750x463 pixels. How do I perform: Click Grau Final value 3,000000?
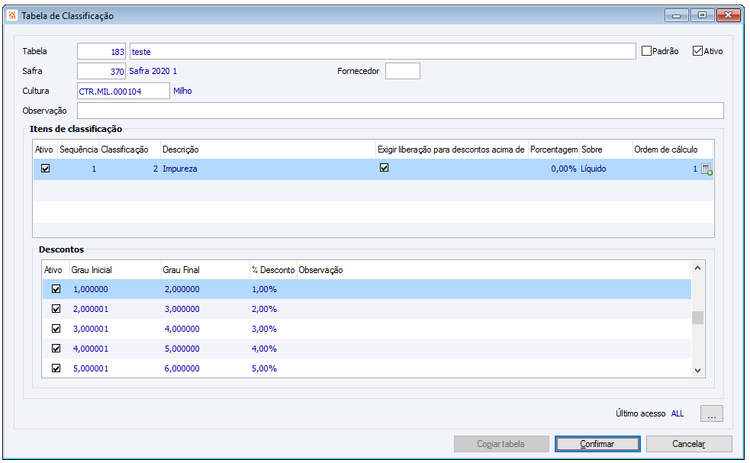(182, 309)
